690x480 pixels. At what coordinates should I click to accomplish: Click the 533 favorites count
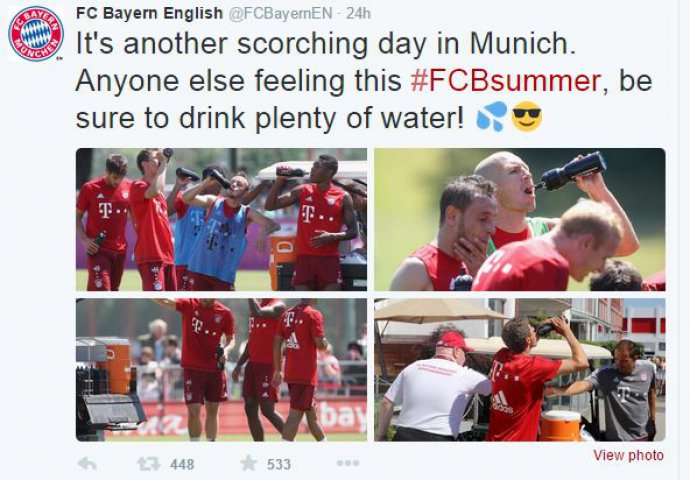point(279,464)
